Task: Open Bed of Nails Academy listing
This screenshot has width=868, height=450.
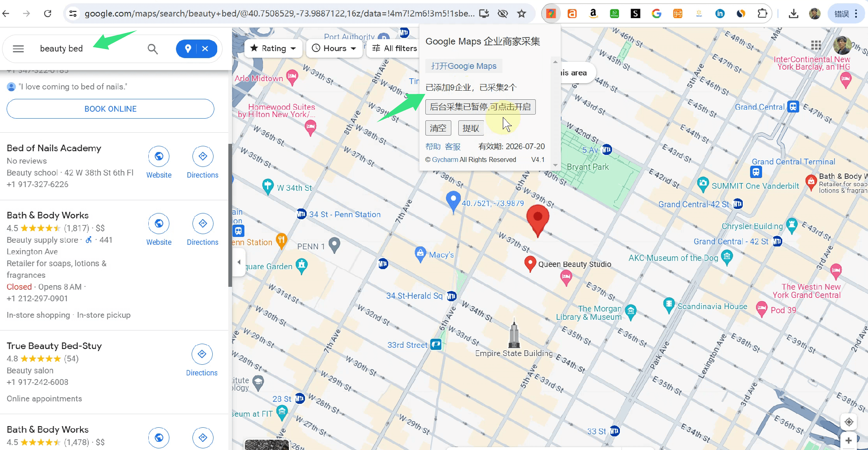Action: [54, 148]
